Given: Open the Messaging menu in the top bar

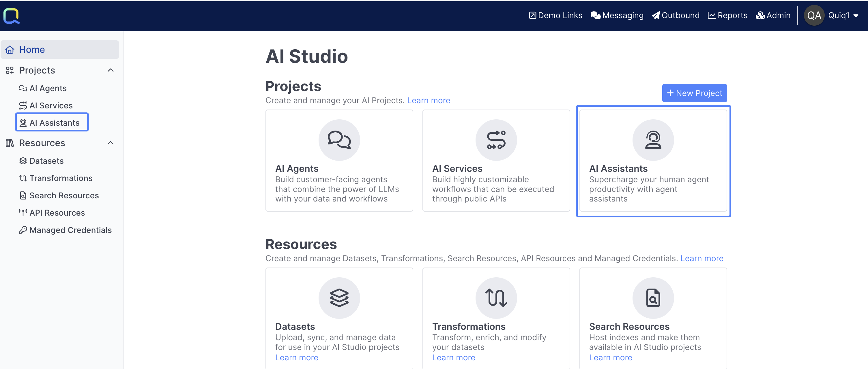Looking at the screenshot, I should [617, 16].
